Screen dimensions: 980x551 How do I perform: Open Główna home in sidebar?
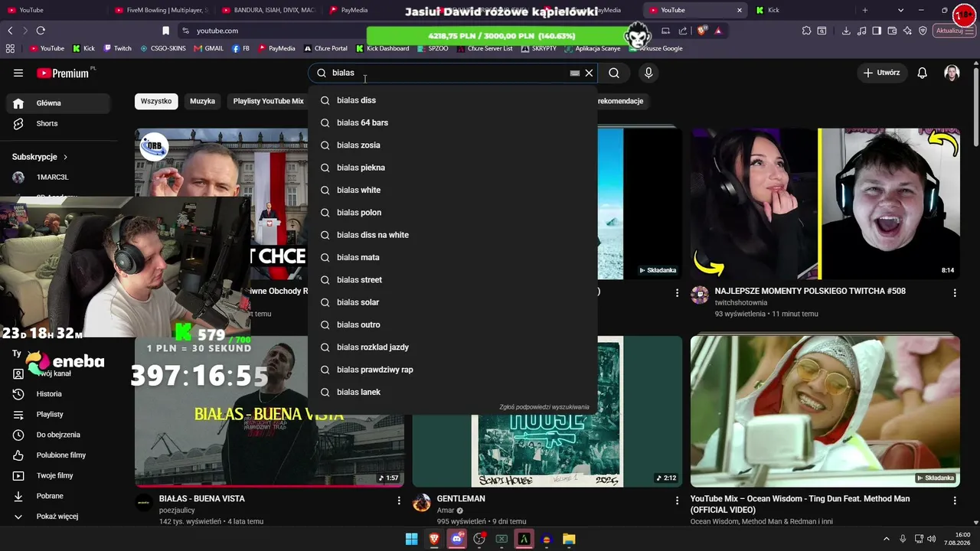60,103
